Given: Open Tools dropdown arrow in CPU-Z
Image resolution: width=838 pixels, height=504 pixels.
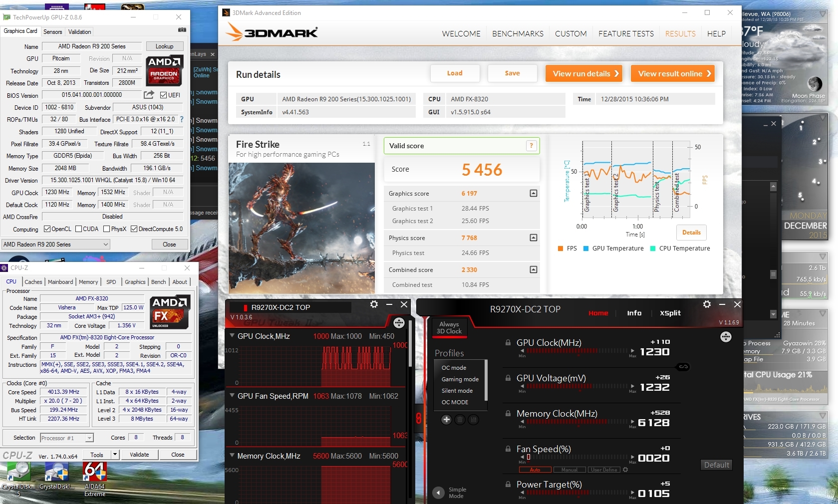Looking at the screenshot, I should click(115, 455).
